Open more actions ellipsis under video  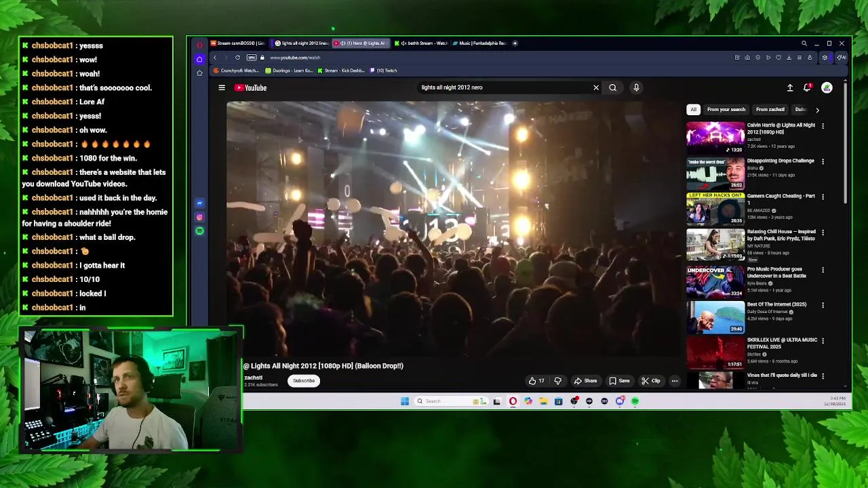675,381
